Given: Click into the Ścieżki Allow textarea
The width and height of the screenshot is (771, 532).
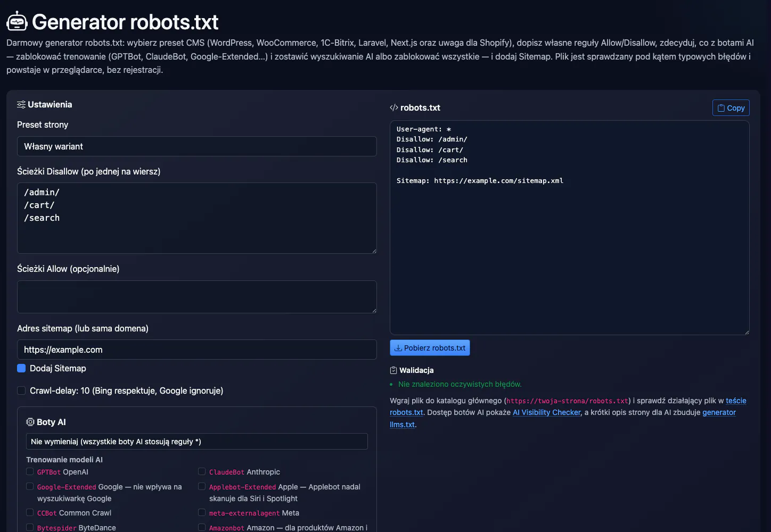Looking at the screenshot, I should 197,297.
